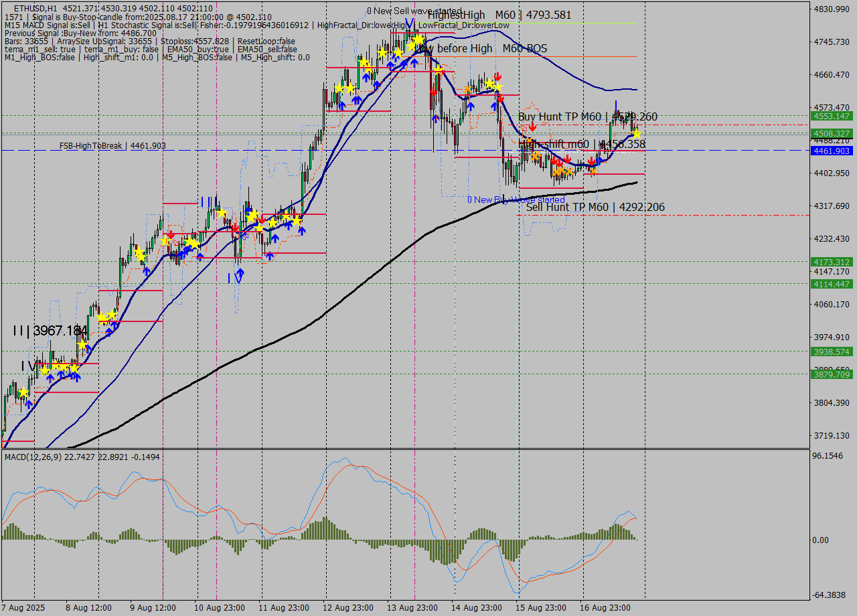Click the '0 New Buy wave started' text
857x616 pixels.
point(516,200)
